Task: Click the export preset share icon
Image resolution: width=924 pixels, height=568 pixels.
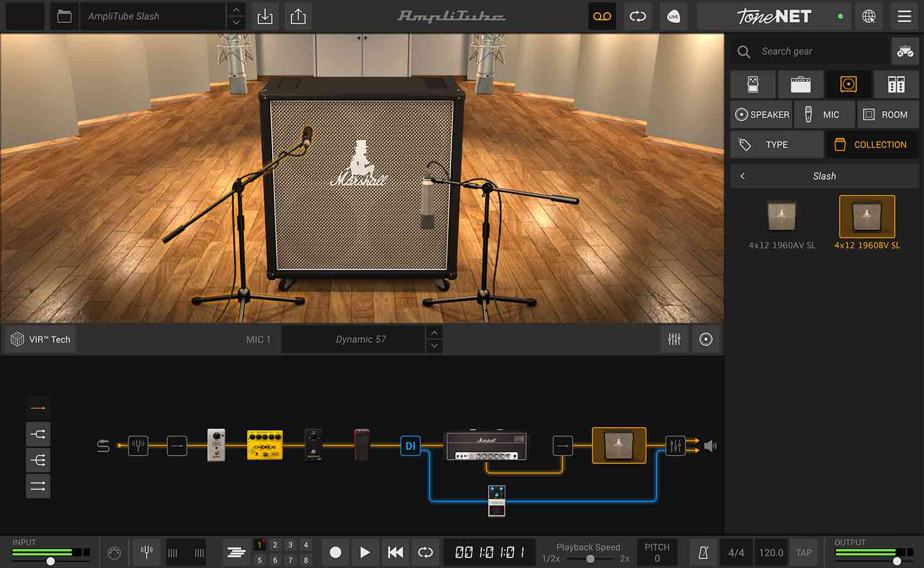Action: (298, 16)
